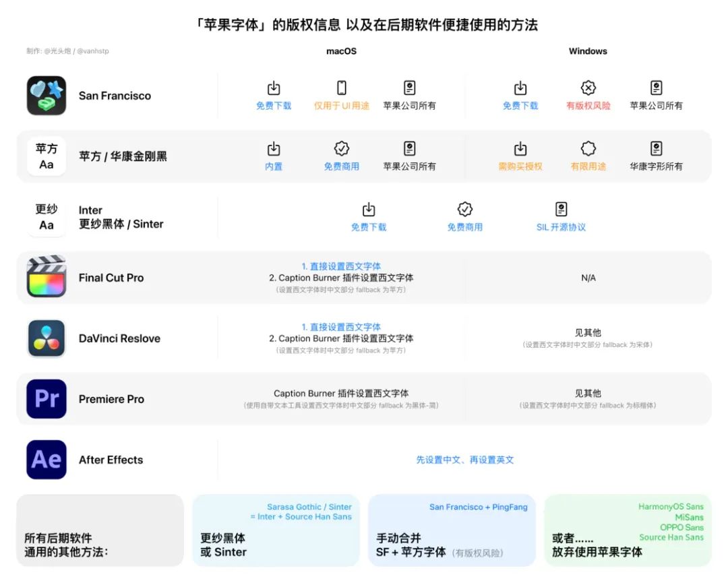Viewport: 728px width, 583px height.
Task: Click 苹方 macOS license document icon
Action: point(410,148)
